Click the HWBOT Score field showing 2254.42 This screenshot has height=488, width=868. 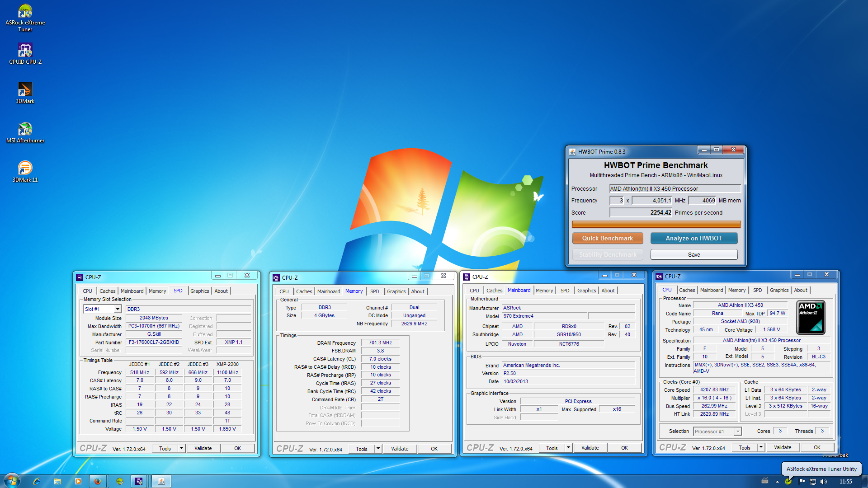[641, 213]
